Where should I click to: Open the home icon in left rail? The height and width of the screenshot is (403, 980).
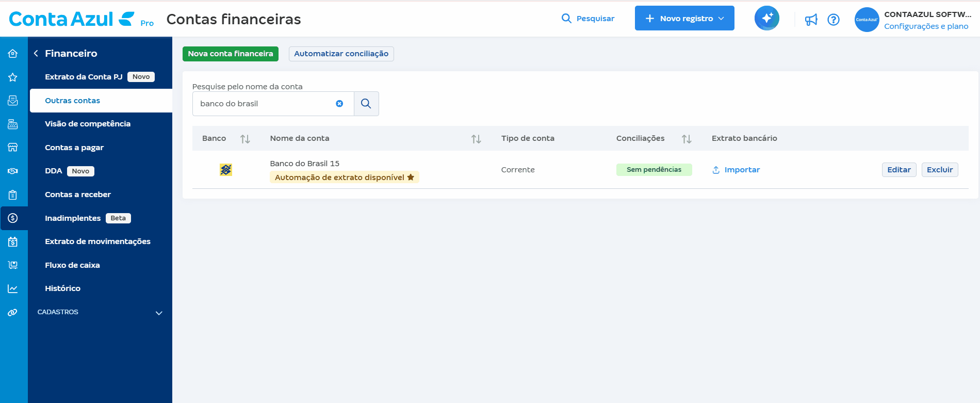[x=13, y=53]
